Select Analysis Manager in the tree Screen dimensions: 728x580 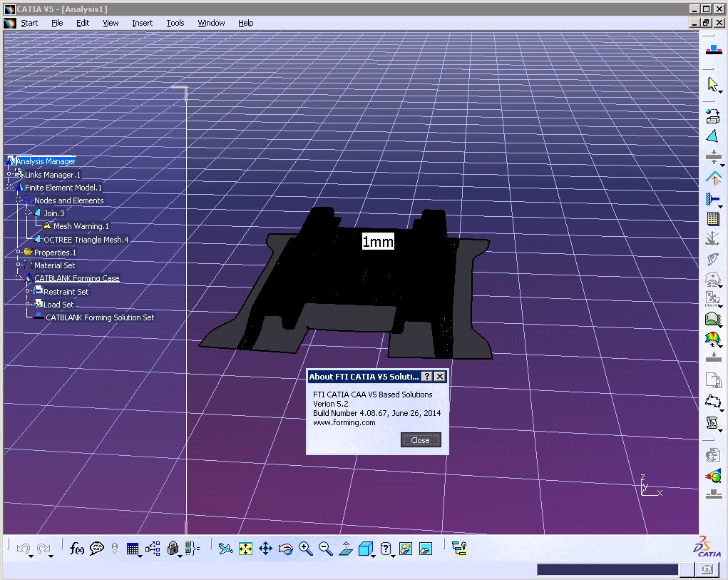tap(46, 161)
